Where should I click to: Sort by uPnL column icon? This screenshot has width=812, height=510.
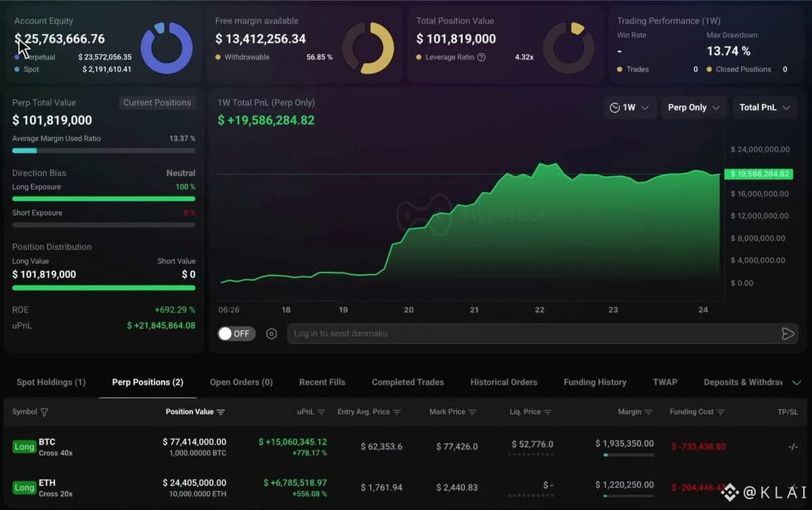click(x=321, y=412)
